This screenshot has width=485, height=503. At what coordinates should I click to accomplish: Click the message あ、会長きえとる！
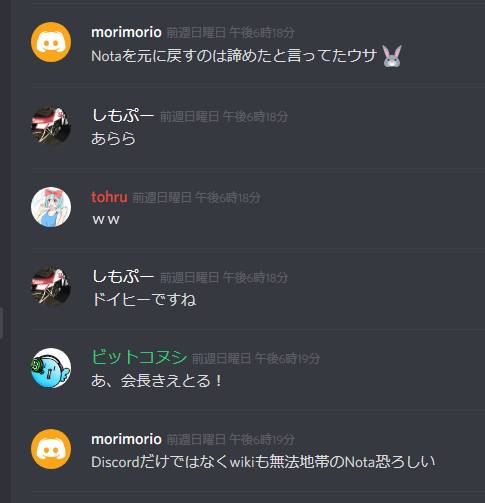(156, 381)
